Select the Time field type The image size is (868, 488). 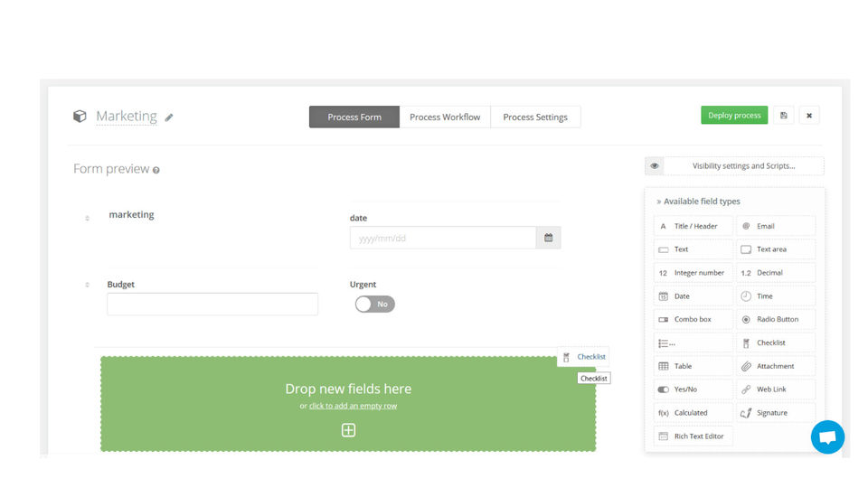pyautogui.click(x=776, y=296)
